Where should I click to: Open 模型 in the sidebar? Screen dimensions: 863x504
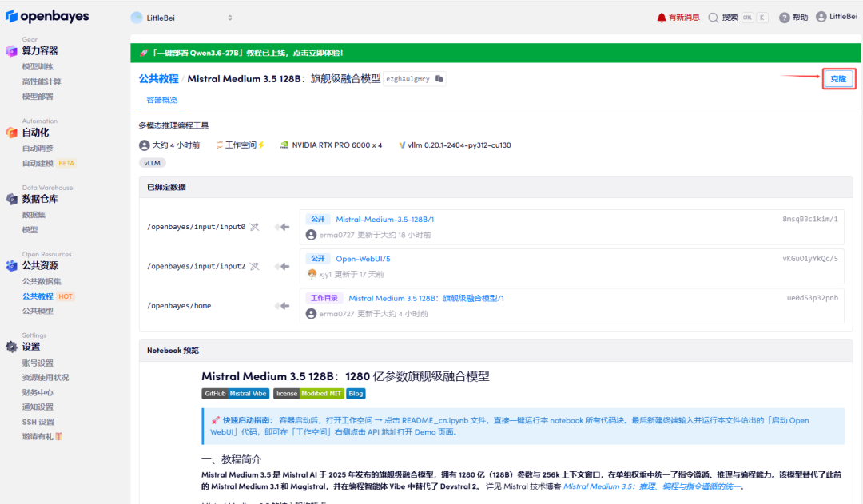coord(30,229)
